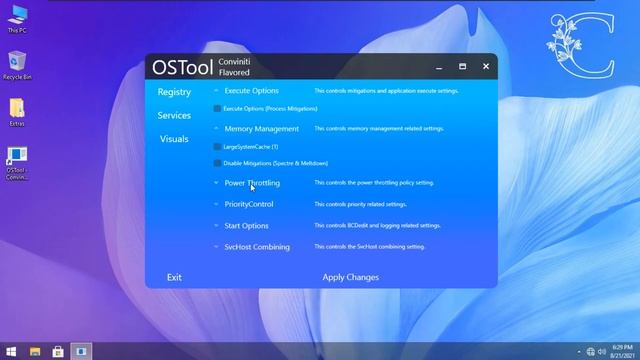The width and height of the screenshot is (640, 360).
Task: Expand the Start Options group arrow
Action: 216,226
